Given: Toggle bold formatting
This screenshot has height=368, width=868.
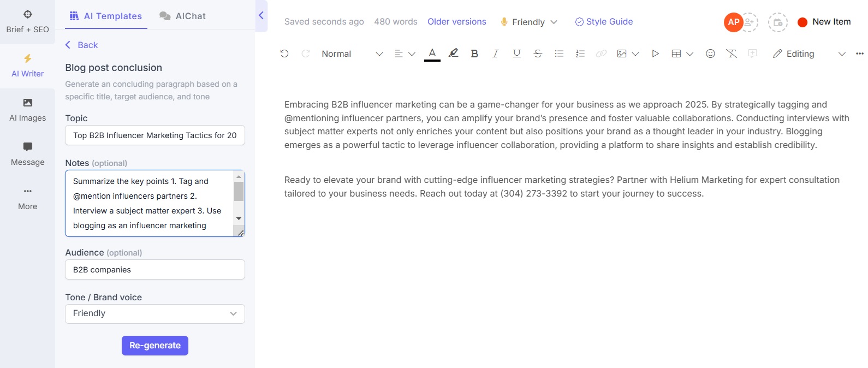Looking at the screenshot, I should pos(474,54).
